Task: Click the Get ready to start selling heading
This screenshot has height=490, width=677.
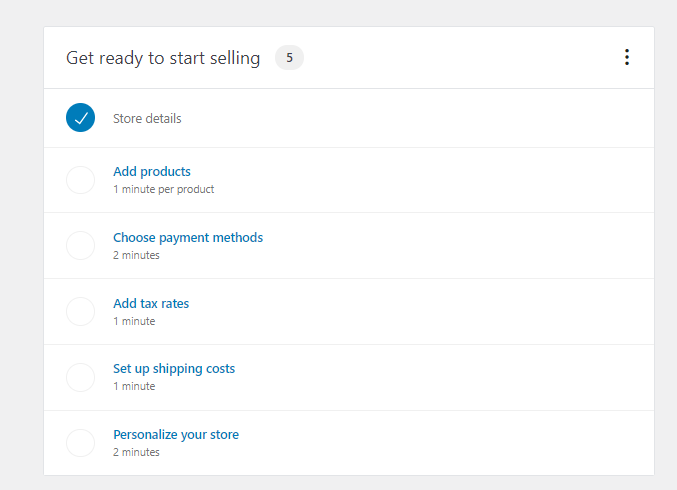Action: [x=163, y=58]
